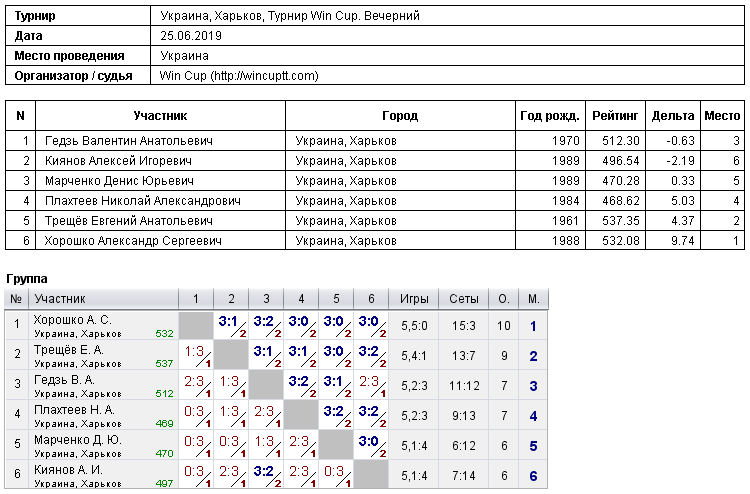Click organizer text 'Win Cup (http://wincuptt.com)'
Image resolution: width=750 pixels, height=494 pixels.
[239, 76]
